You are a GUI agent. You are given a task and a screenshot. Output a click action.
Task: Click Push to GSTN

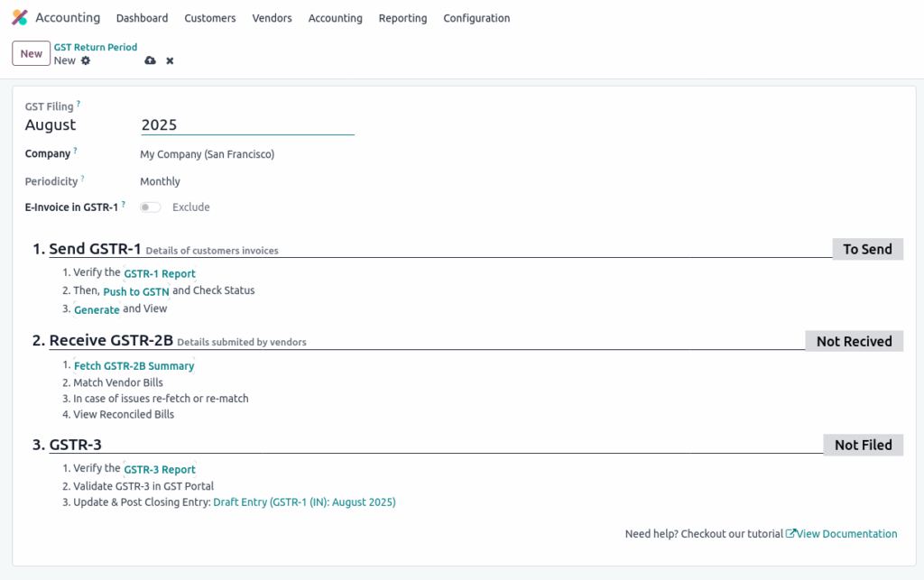pos(136,291)
